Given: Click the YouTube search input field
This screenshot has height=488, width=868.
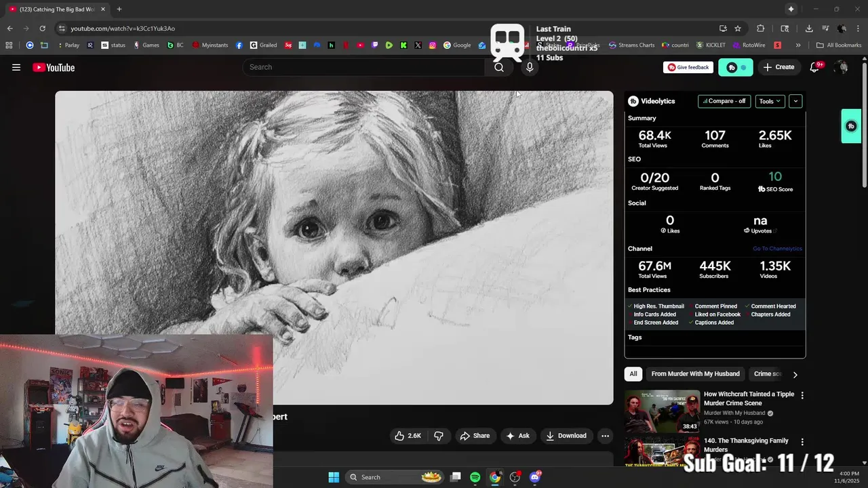Looking at the screenshot, I should point(365,67).
